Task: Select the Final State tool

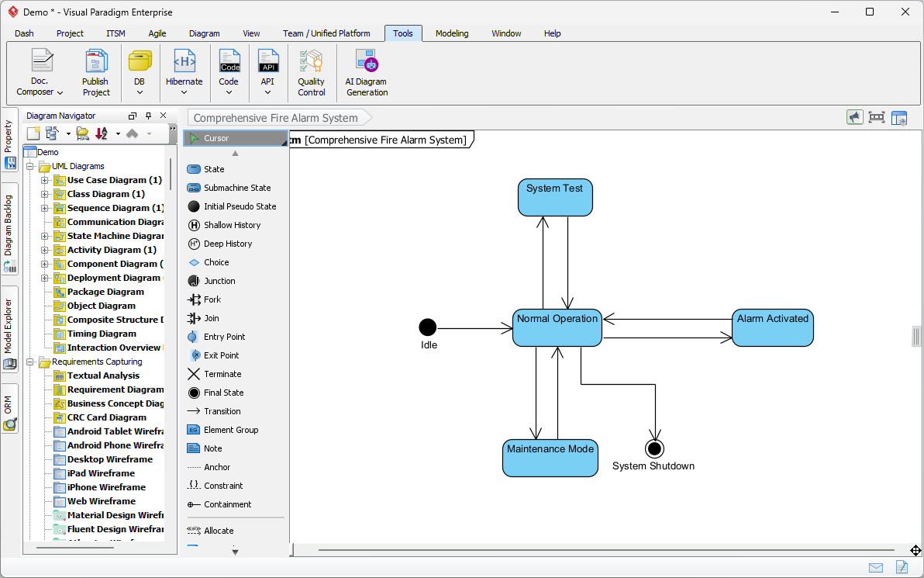Action: 215,393
